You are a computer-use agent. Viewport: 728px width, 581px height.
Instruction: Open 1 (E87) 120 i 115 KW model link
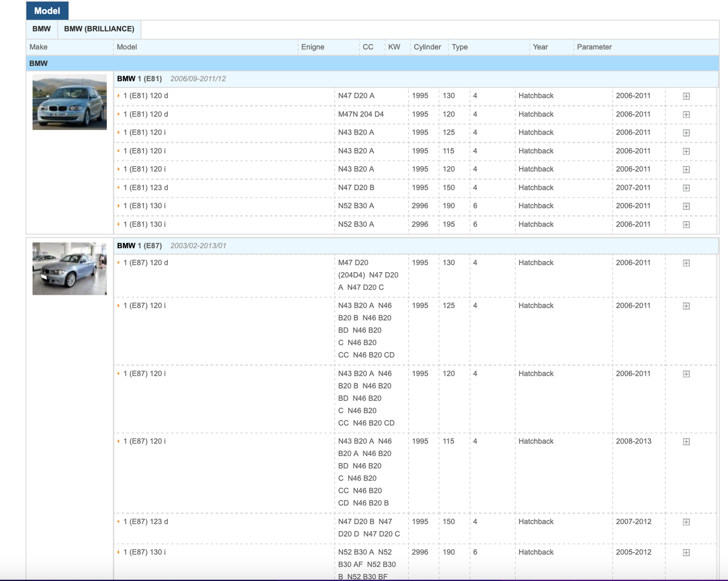145,441
